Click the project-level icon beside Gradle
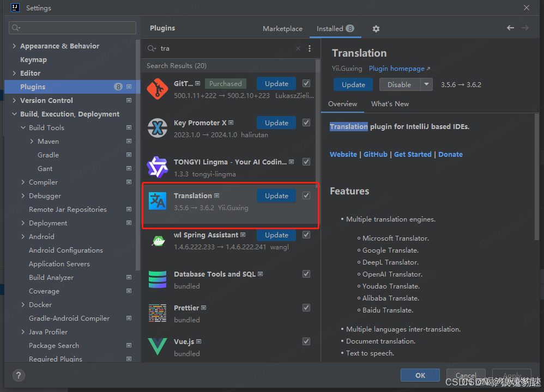 click(x=129, y=155)
